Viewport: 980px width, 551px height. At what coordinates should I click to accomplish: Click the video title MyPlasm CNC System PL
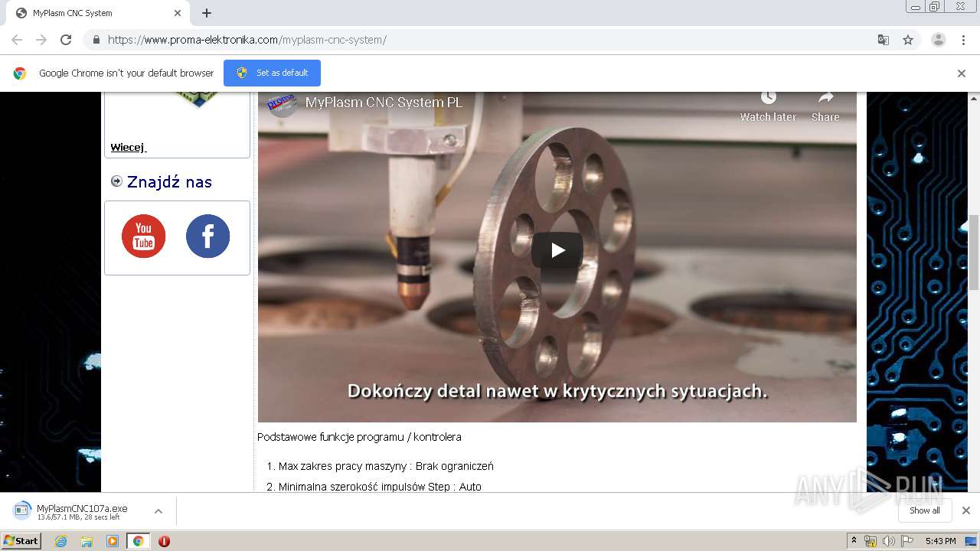click(384, 103)
